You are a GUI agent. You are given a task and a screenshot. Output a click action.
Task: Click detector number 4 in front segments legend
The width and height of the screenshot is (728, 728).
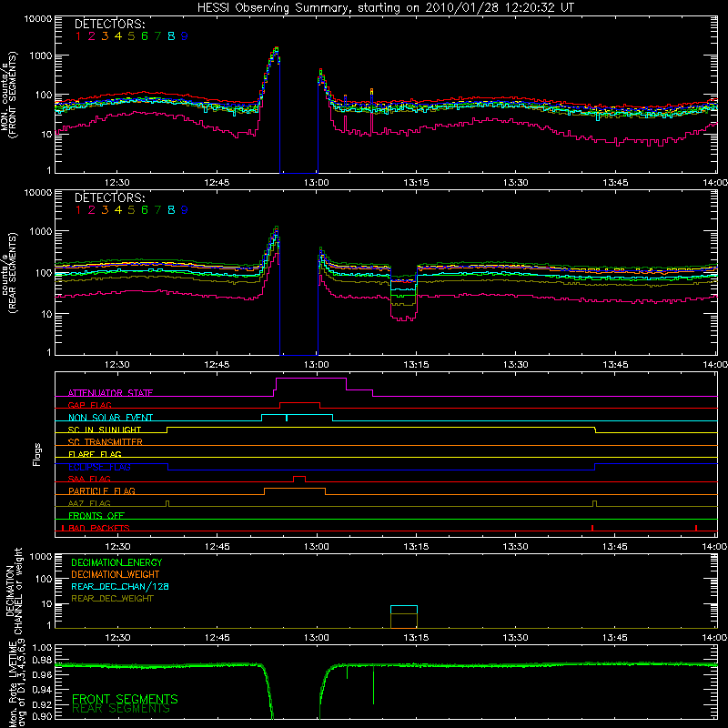coord(118,36)
